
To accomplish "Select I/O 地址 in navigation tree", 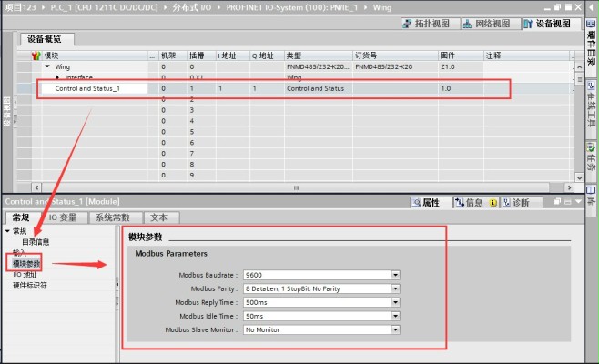I will (25, 274).
